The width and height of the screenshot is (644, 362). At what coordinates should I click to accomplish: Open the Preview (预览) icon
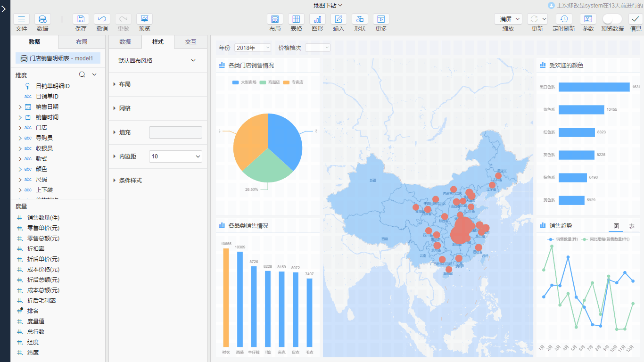pos(144,19)
